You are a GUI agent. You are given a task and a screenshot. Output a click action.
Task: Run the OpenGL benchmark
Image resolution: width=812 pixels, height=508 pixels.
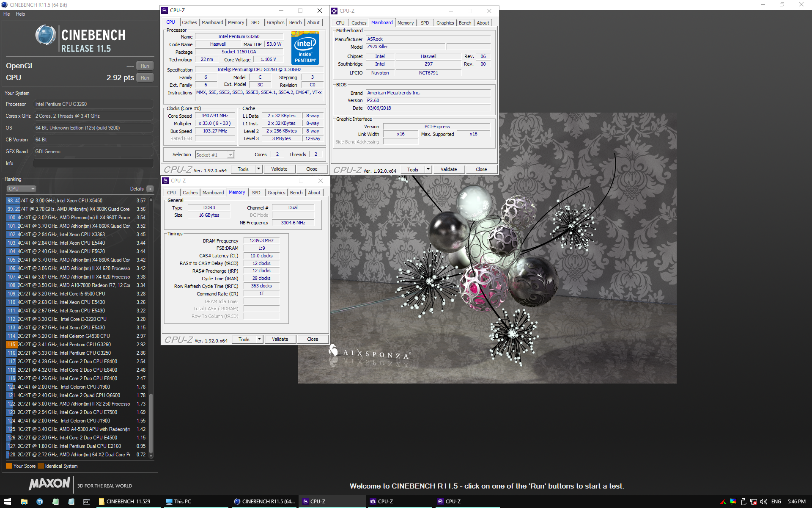point(145,66)
